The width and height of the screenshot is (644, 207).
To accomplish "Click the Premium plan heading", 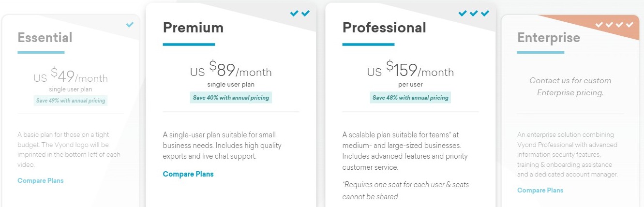I will pos(193,28).
